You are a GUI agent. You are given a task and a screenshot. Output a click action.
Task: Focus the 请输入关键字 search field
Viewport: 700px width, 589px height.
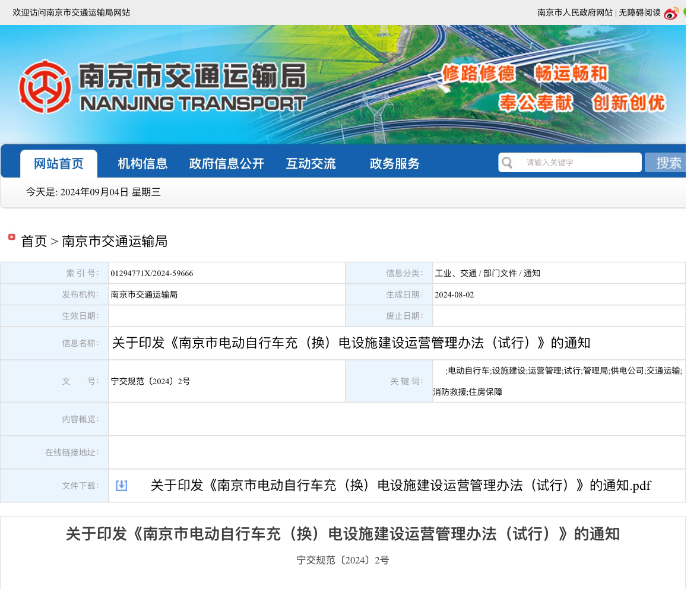point(570,163)
